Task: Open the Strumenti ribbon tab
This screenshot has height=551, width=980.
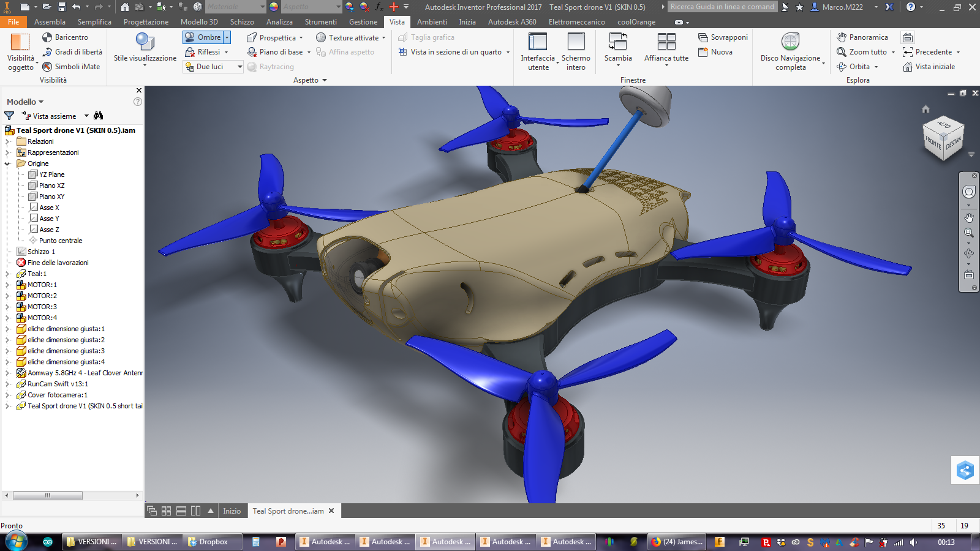Action: click(321, 22)
